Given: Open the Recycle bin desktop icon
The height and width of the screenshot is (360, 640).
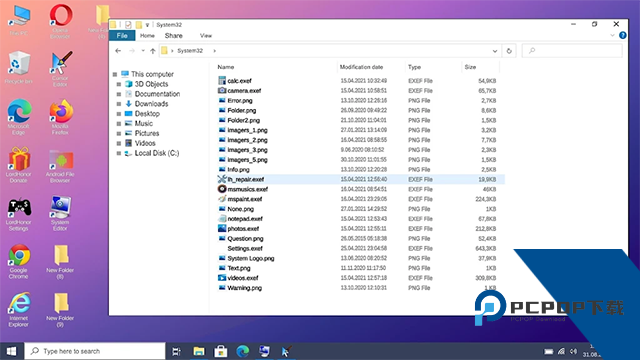Looking at the screenshot, I should 19,67.
